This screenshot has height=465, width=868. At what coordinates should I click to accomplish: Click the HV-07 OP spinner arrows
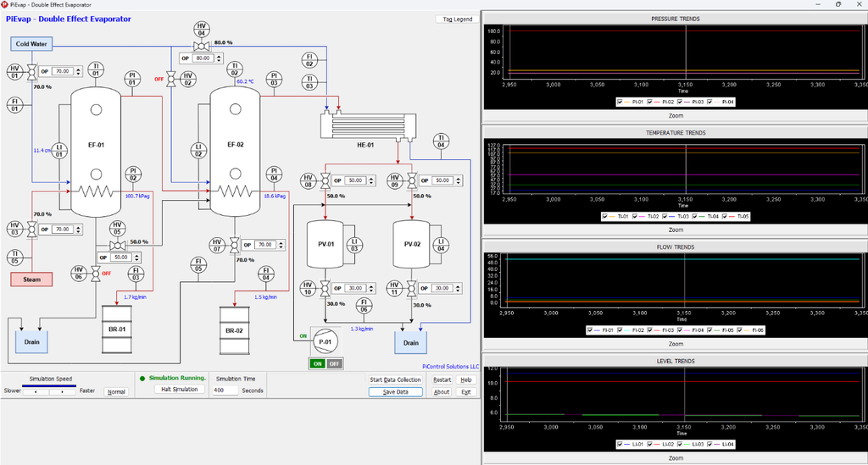click(281, 245)
